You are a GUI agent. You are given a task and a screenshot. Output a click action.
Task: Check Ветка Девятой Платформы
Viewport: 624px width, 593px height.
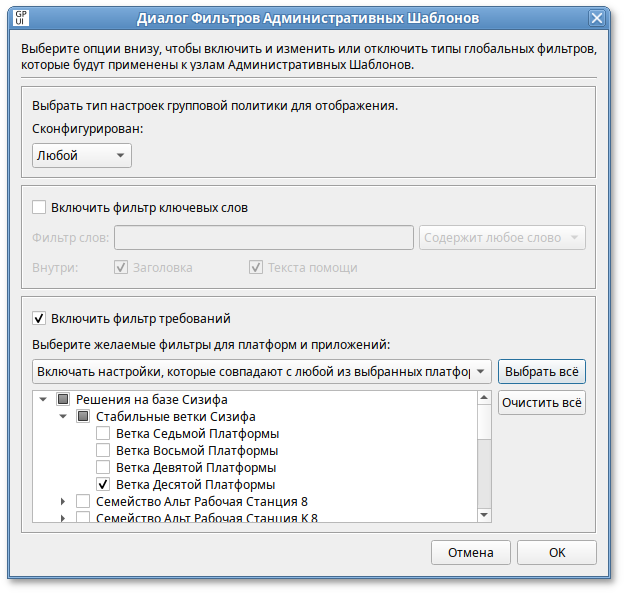pos(103,467)
